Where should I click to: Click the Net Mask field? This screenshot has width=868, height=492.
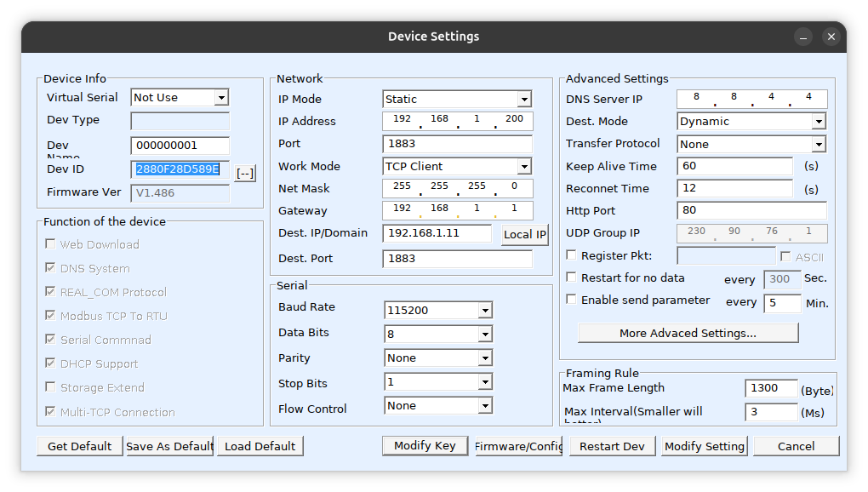[x=457, y=188]
